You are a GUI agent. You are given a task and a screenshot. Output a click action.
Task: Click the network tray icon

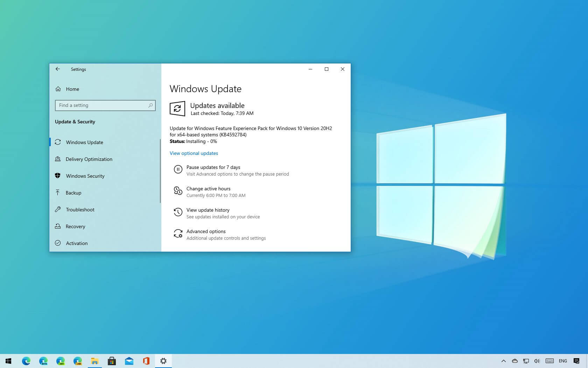click(x=526, y=361)
